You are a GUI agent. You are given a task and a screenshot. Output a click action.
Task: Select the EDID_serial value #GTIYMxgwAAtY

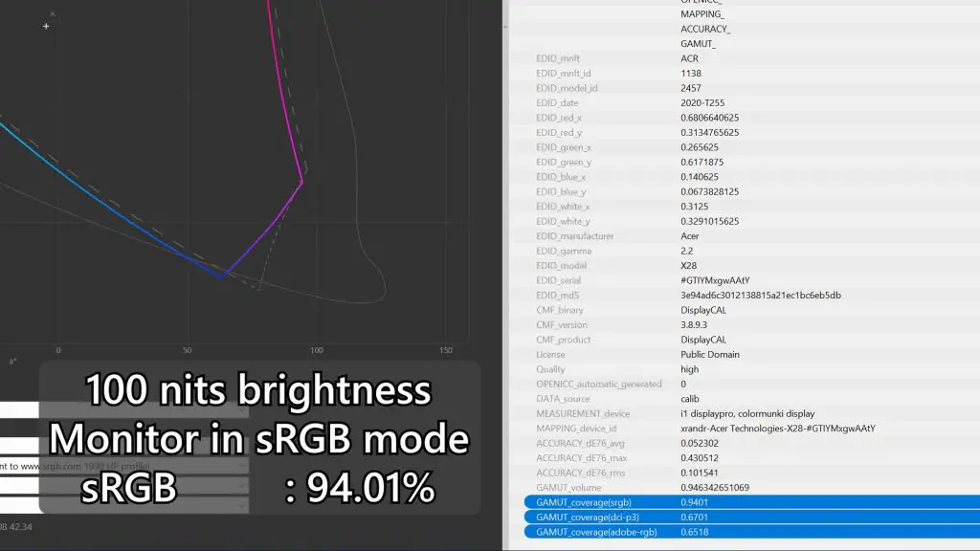pyautogui.click(x=715, y=280)
